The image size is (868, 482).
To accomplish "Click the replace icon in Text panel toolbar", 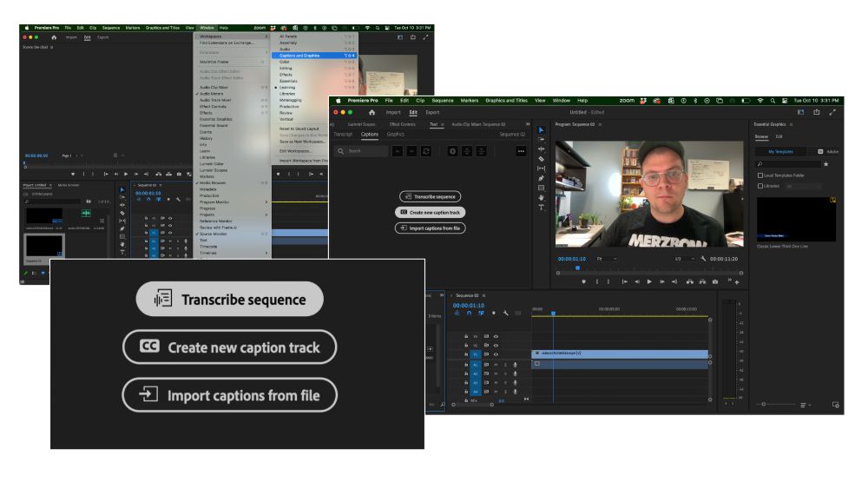I will pos(426,151).
